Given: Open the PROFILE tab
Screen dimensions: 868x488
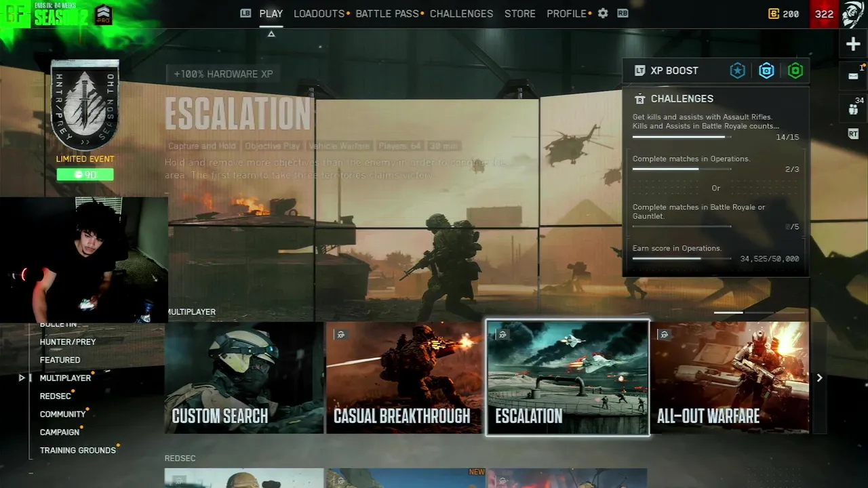Looking at the screenshot, I should (566, 14).
